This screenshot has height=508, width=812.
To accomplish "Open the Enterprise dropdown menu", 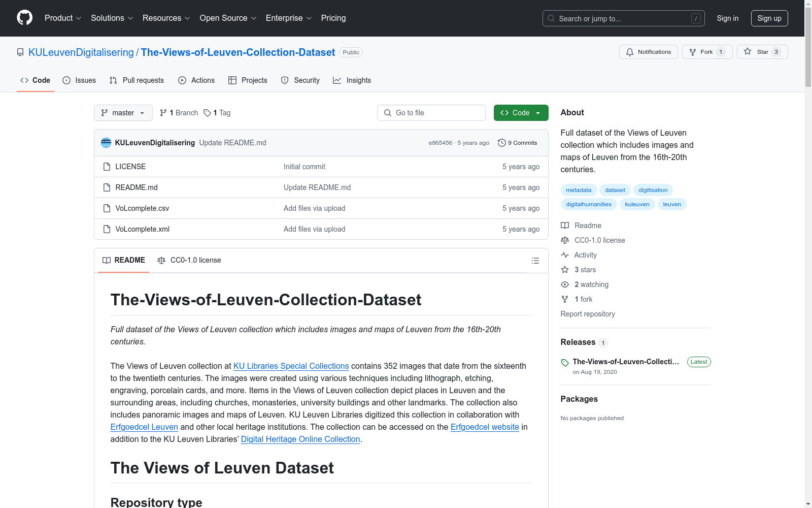I will pyautogui.click(x=289, y=18).
